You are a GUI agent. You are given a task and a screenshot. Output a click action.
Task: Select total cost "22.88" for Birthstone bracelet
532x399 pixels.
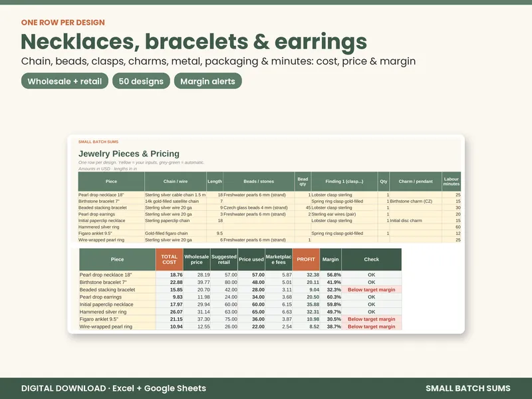pyautogui.click(x=170, y=282)
